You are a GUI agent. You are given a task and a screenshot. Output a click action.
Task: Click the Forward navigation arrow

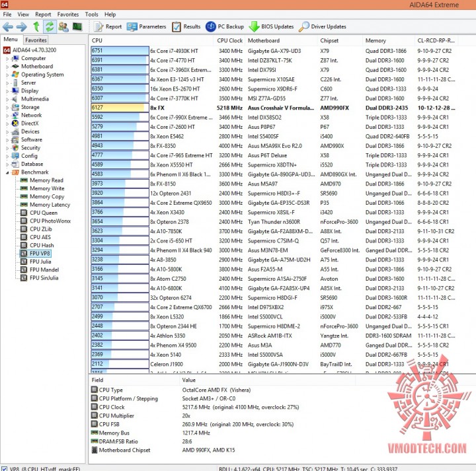point(21,27)
